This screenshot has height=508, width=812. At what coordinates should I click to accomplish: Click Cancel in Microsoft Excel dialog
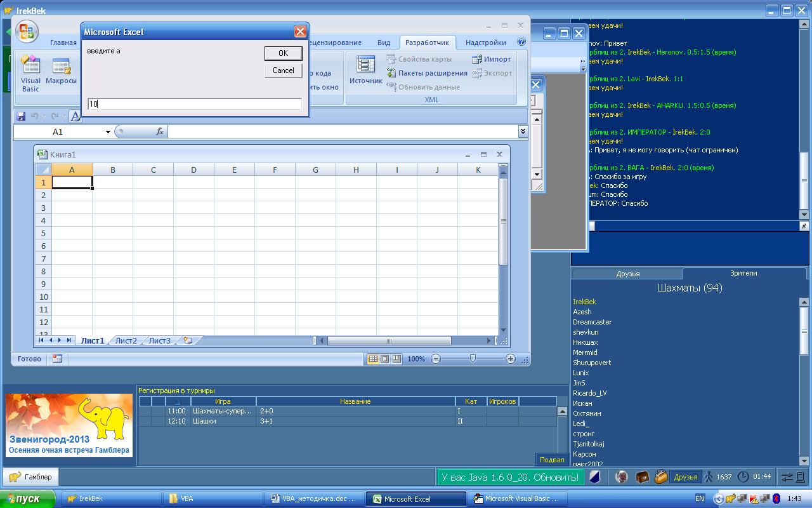[283, 70]
